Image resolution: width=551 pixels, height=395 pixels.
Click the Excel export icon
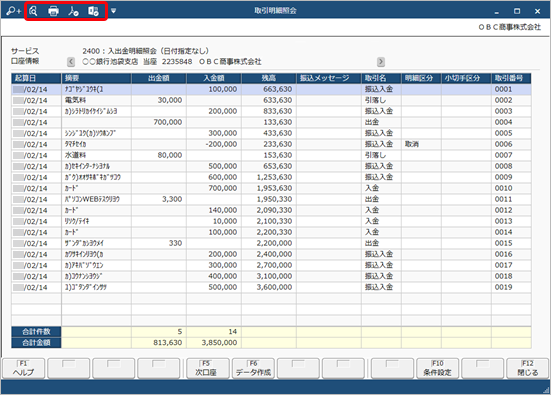[93, 11]
